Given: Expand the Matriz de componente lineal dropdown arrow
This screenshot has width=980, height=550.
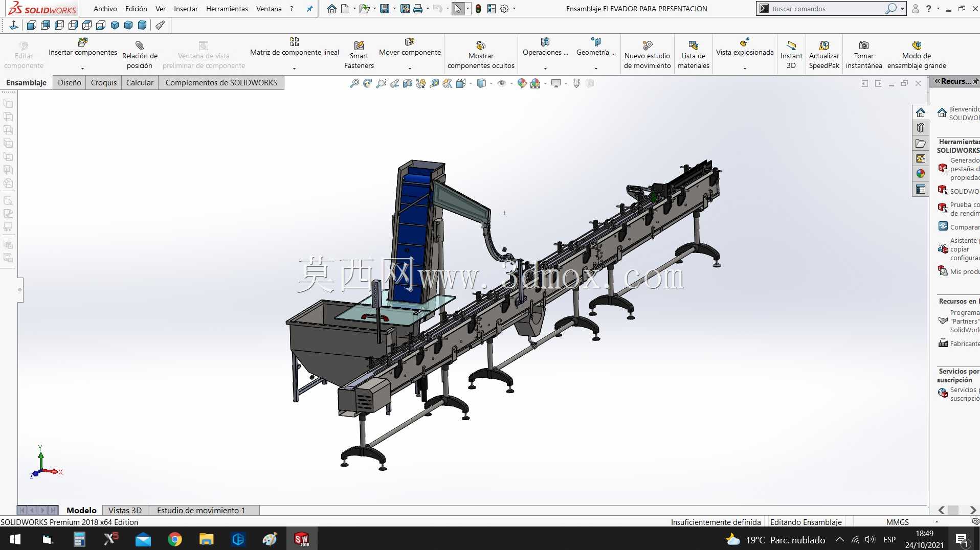Looking at the screenshot, I should (x=294, y=68).
